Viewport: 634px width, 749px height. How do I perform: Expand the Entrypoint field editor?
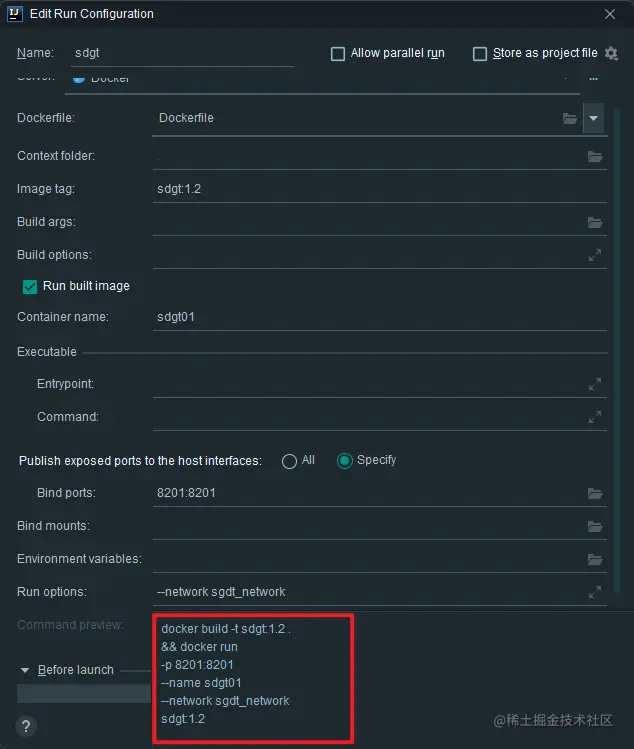pyautogui.click(x=595, y=384)
